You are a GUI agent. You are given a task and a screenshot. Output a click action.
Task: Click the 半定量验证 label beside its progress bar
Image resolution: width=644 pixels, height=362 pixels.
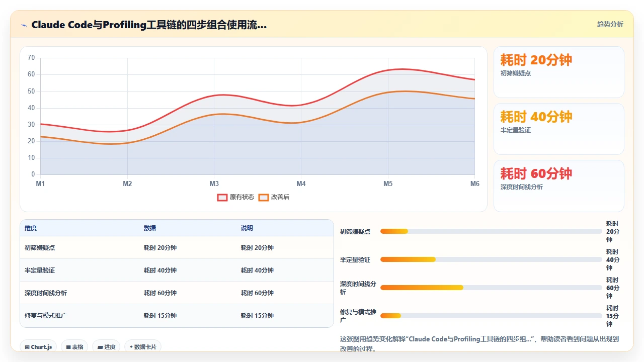[355, 259]
